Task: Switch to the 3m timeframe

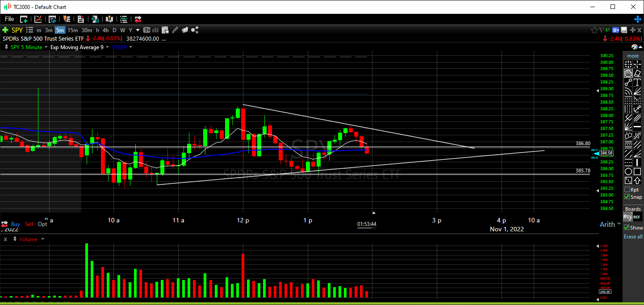Action: coord(49,30)
